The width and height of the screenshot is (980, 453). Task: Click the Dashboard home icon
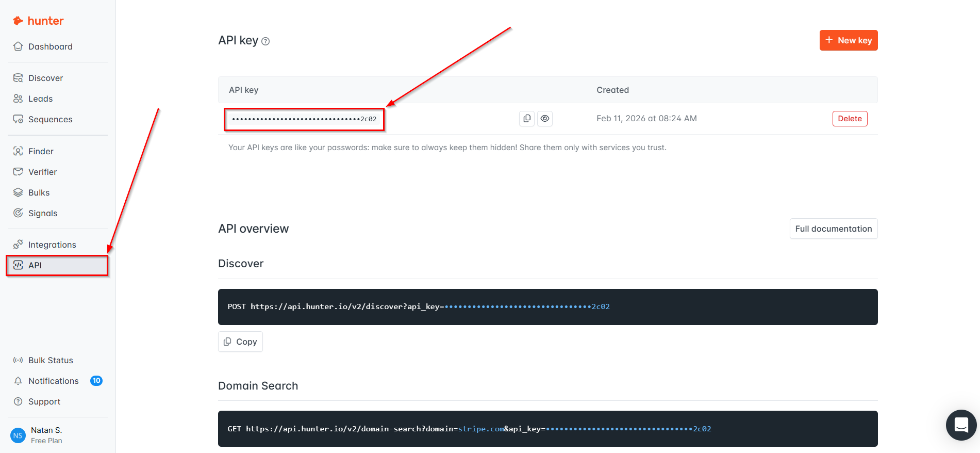click(x=18, y=46)
